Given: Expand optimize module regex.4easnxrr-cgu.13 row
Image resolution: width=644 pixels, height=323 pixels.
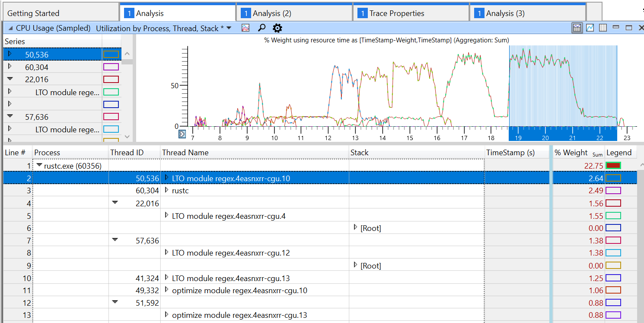Looking at the screenshot, I should pos(167,315).
